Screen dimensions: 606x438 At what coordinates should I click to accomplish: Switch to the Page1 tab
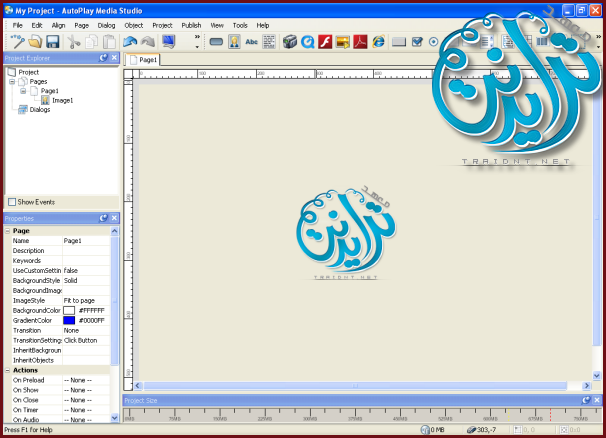click(143, 60)
